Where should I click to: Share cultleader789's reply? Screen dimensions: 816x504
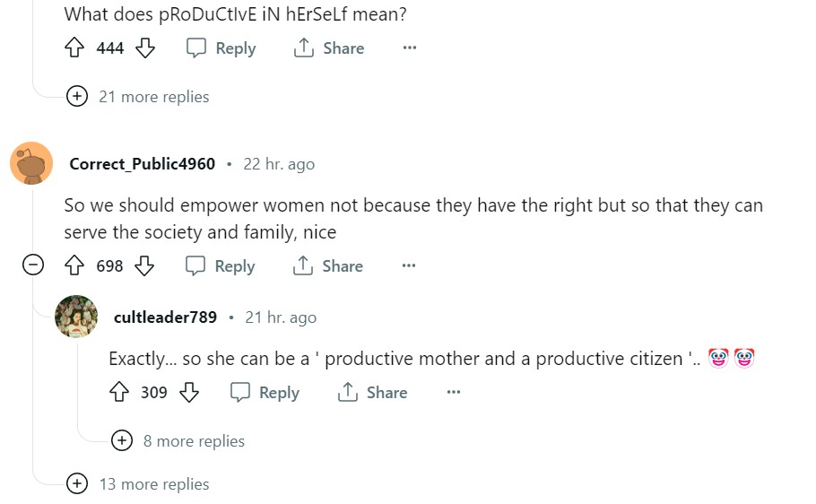372,393
